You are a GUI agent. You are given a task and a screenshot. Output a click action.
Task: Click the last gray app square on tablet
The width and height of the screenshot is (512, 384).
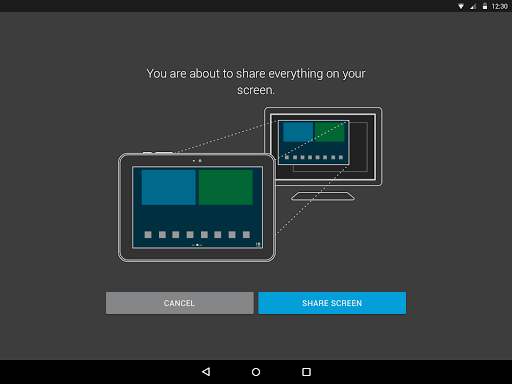tap(246, 235)
